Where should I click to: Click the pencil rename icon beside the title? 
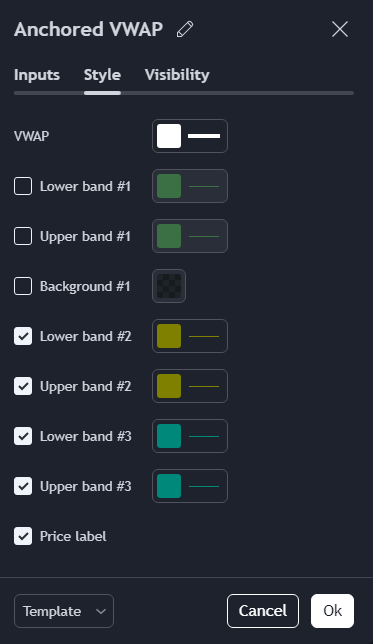[x=185, y=30]
